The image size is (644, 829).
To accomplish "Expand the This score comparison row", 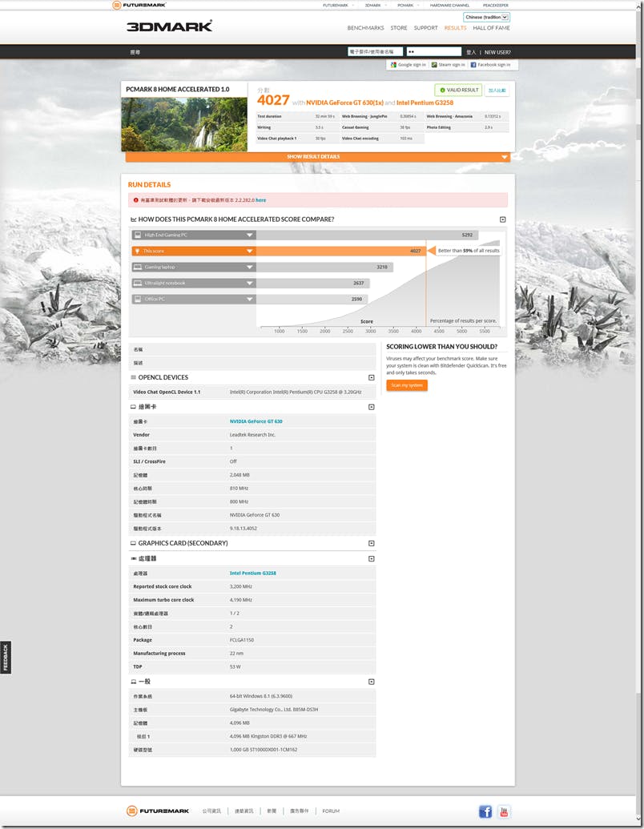I will 250,252.
